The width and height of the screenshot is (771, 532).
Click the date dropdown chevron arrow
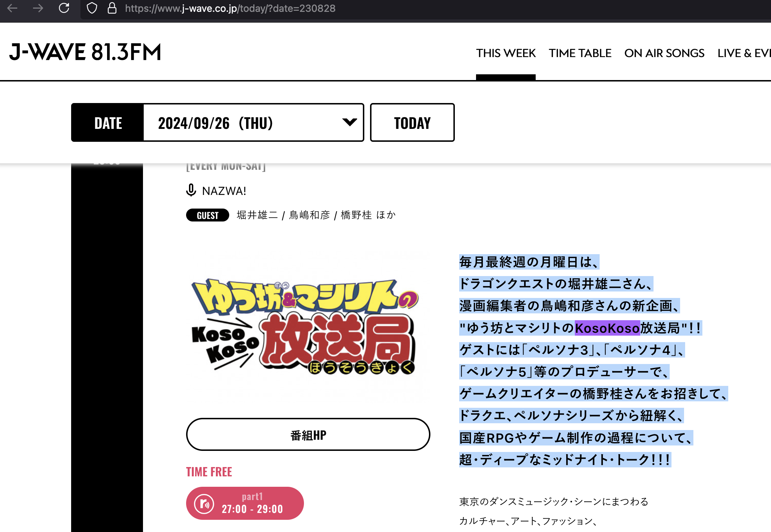(349, 122)
